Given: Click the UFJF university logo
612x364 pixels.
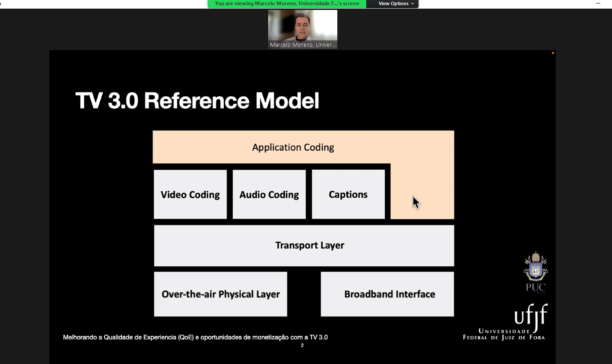Looking at the screenshot, I should coord(504,322).
